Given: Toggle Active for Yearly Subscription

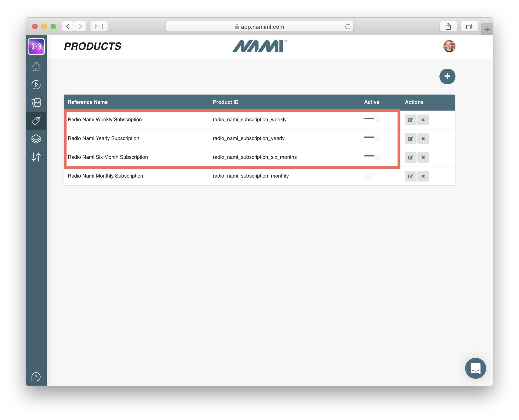Looking at the screenshot, I should coord(372,137).
